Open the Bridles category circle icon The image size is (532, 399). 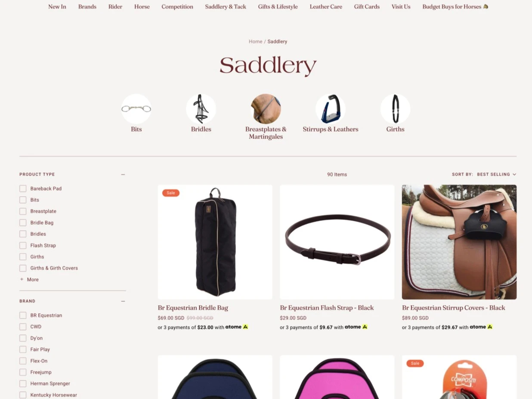point(201,109)
